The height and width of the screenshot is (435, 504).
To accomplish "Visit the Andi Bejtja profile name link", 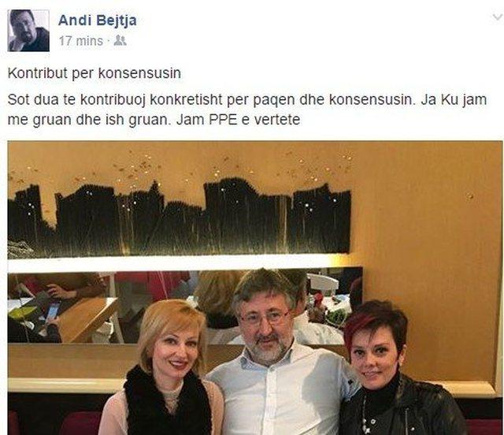I will tap(98, 20).
